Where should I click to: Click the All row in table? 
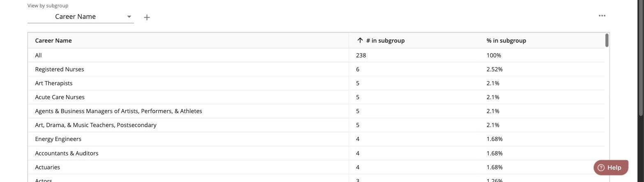(x=316, y=55)
